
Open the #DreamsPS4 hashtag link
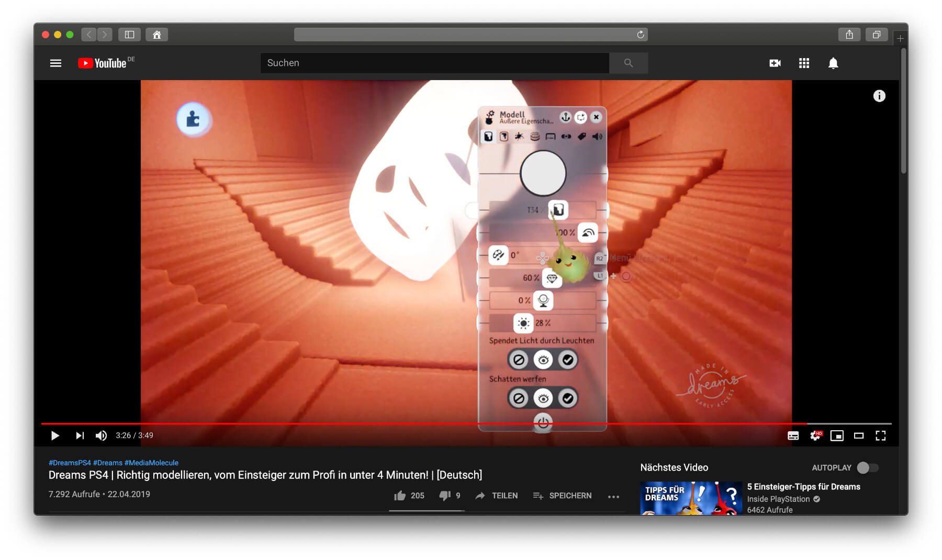point(70,463)
